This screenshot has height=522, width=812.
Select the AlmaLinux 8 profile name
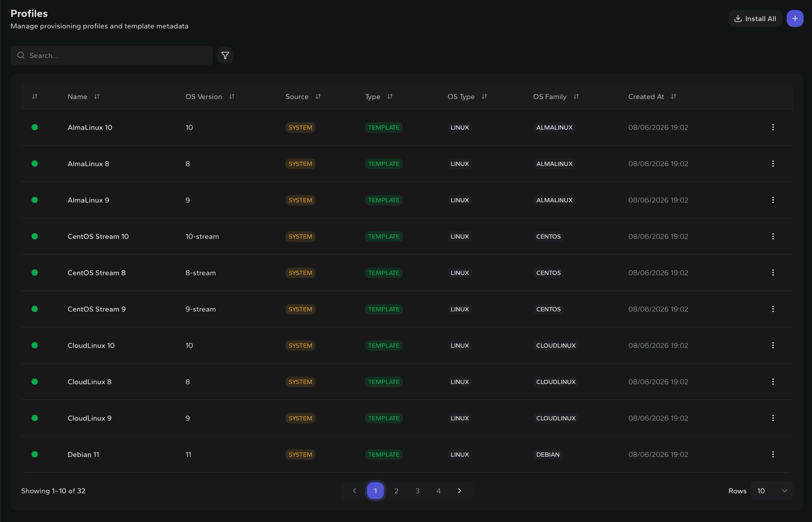[x=88, y=164]
